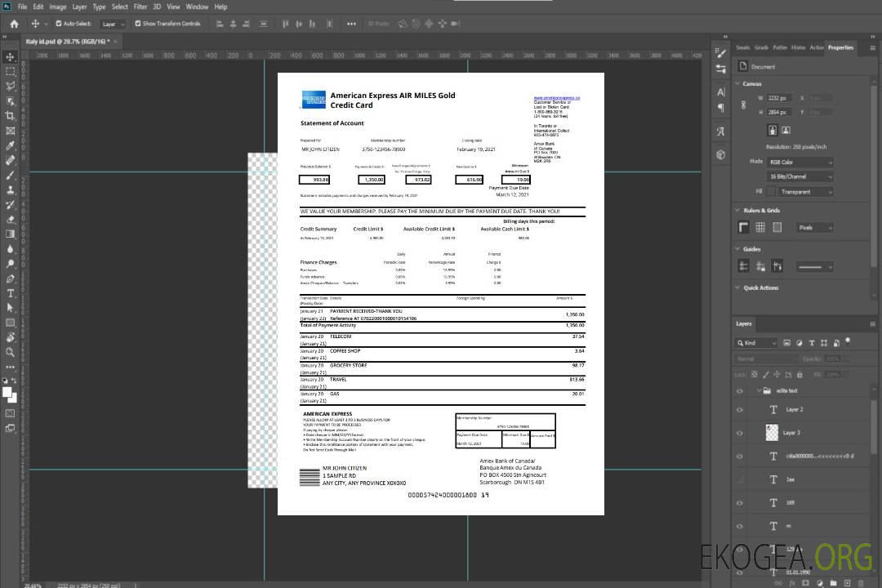Viewport: 882px width, 588px height.
Task: Select the Lasso tool
Action: (10, 86)
